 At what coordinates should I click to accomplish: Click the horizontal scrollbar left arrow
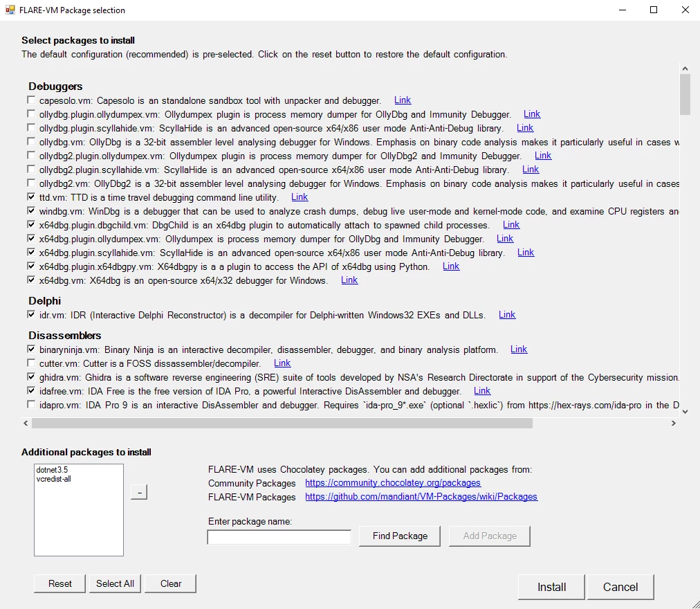point(26,423)
